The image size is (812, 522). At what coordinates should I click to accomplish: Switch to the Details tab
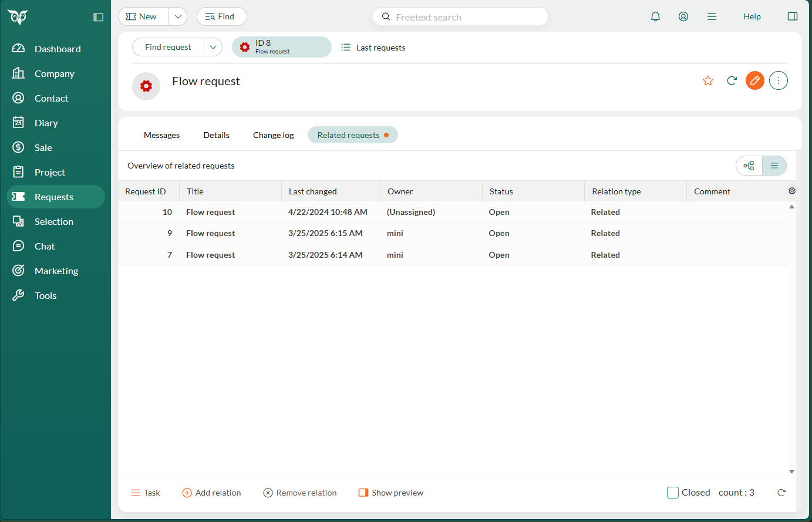point(216,134)
